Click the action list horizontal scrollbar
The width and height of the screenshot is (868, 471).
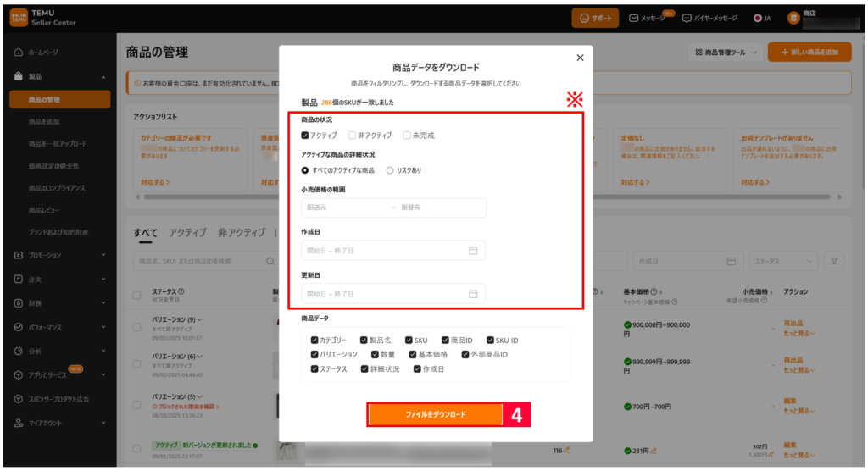(487, 197)
